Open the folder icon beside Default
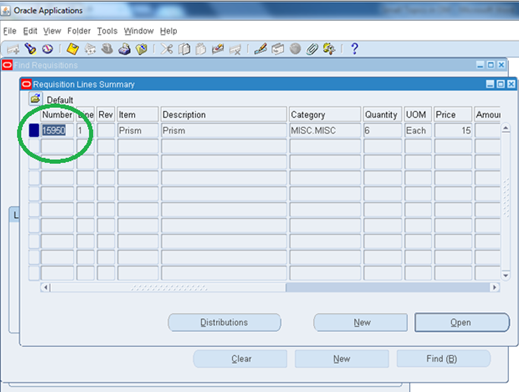Image resolution: width=519 pixels, height=392 pixels. (x=35, y=99)
